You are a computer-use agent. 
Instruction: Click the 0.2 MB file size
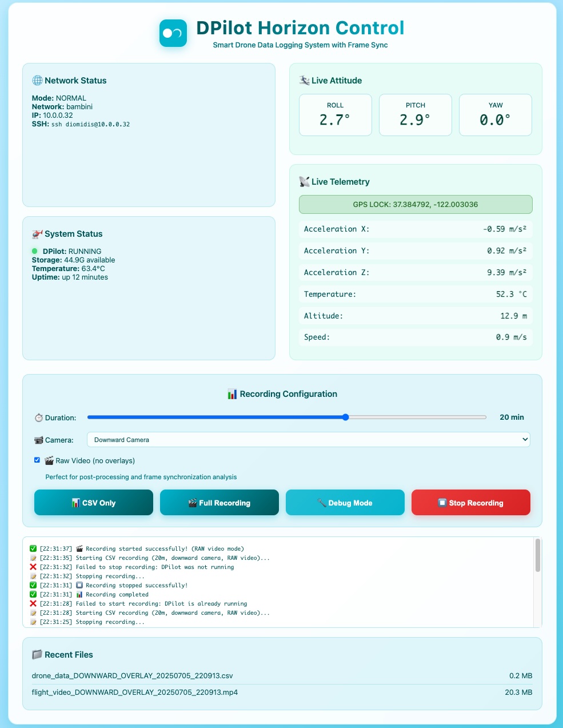point(521,676)
